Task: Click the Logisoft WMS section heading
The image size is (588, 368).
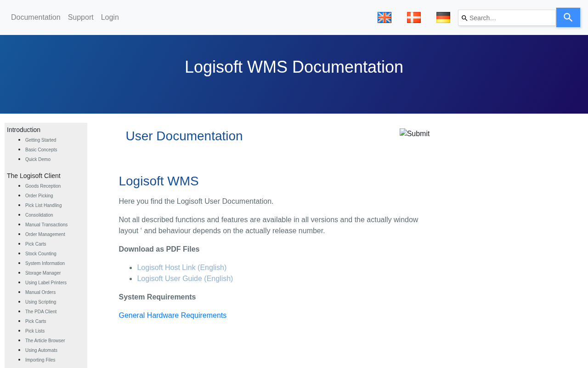Action: pos(159,181)
